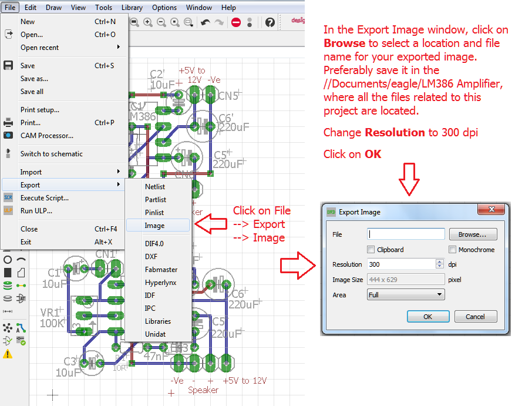The height and width of the screenshot is (406, 532).
Task: Confirm export by clicking OK
Action: coord(428,316)
